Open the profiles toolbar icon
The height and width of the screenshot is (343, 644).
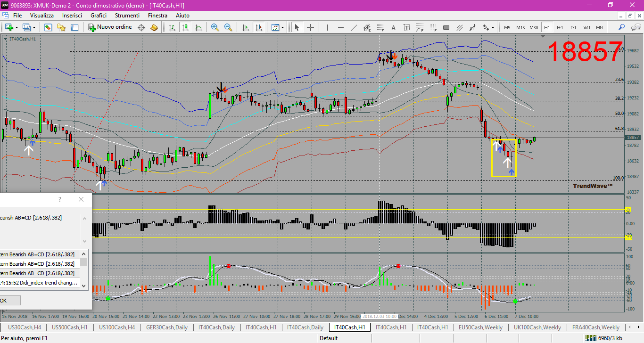(27, 27)
